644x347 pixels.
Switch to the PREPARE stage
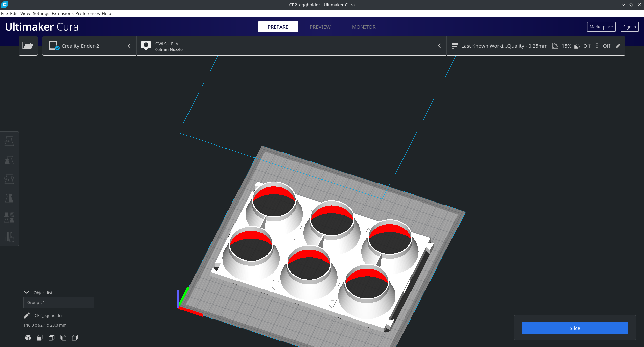[278, 27]
